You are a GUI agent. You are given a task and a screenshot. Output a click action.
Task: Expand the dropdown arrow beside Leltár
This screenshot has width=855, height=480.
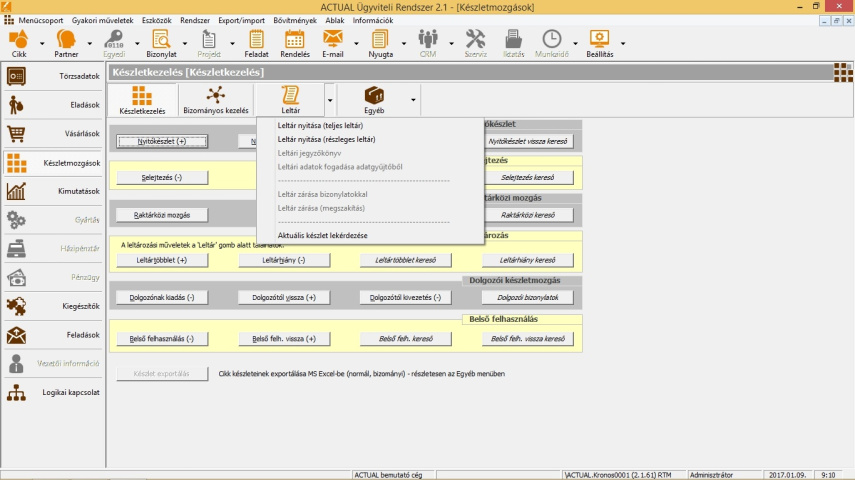point(329,100)
